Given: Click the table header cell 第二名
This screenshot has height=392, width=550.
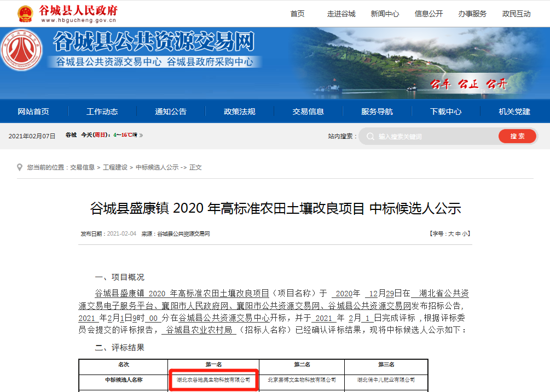Looking at the screenshot, I should (x=302, y=365).
